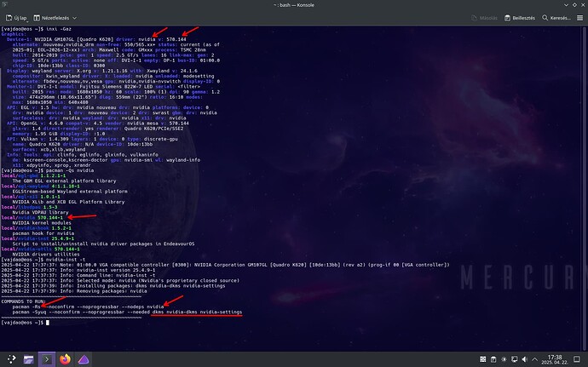Expand hidden system tray icons arrow
This screenshot has height=367, width=588.
click(534, 359)
